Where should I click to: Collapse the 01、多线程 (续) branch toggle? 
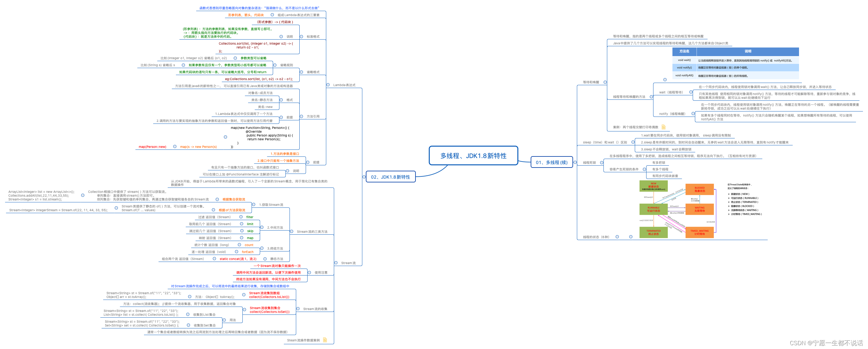pyautogui.click(x=575, y=162)
